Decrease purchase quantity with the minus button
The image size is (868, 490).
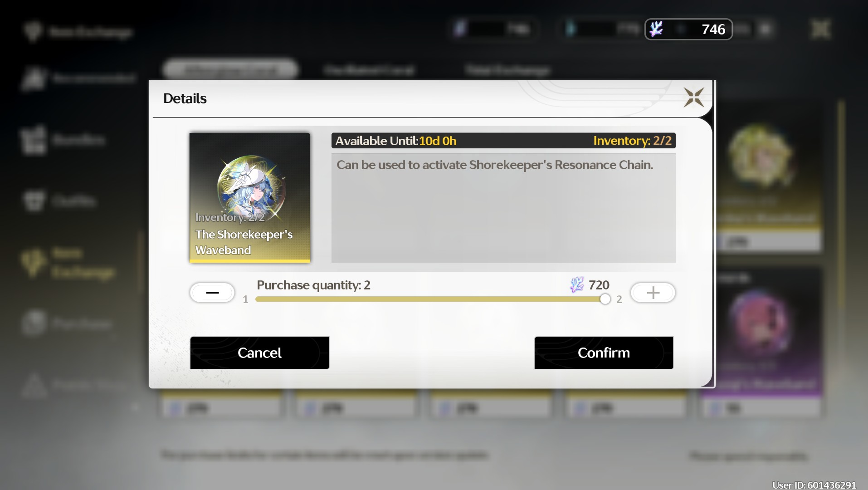[212, 293]
